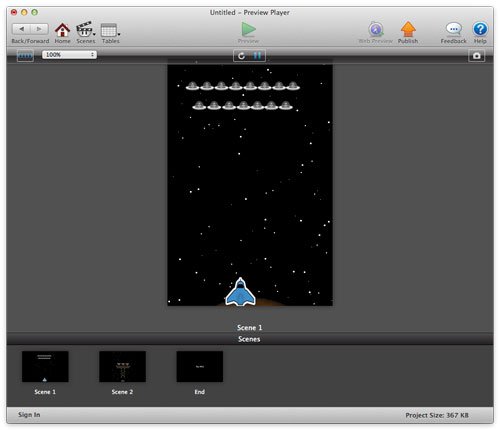Expand the Tables dropdown arrow
The width and height of the screenshot is (500, 430).
click(x=119, y=34)
